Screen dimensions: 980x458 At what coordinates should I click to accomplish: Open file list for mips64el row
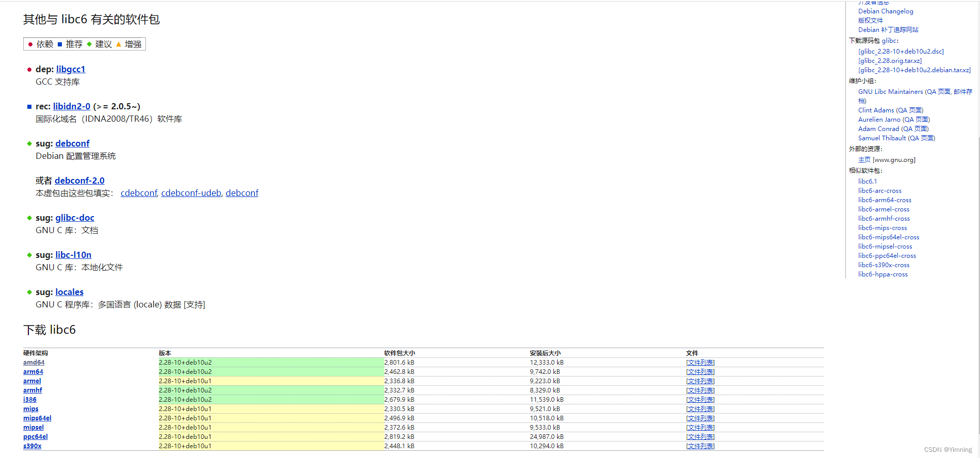coord(700,418)
